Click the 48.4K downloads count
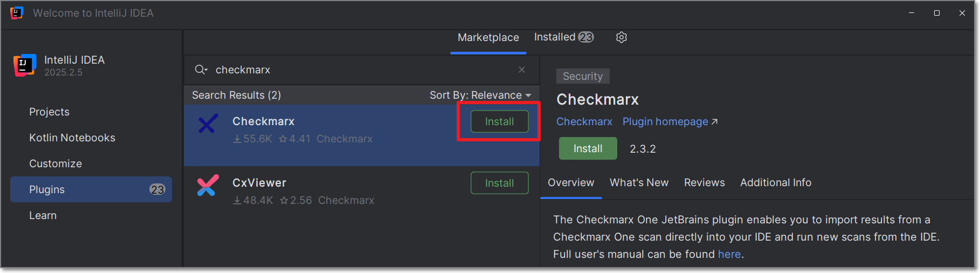980x273 pixels. tap(253, 200)
